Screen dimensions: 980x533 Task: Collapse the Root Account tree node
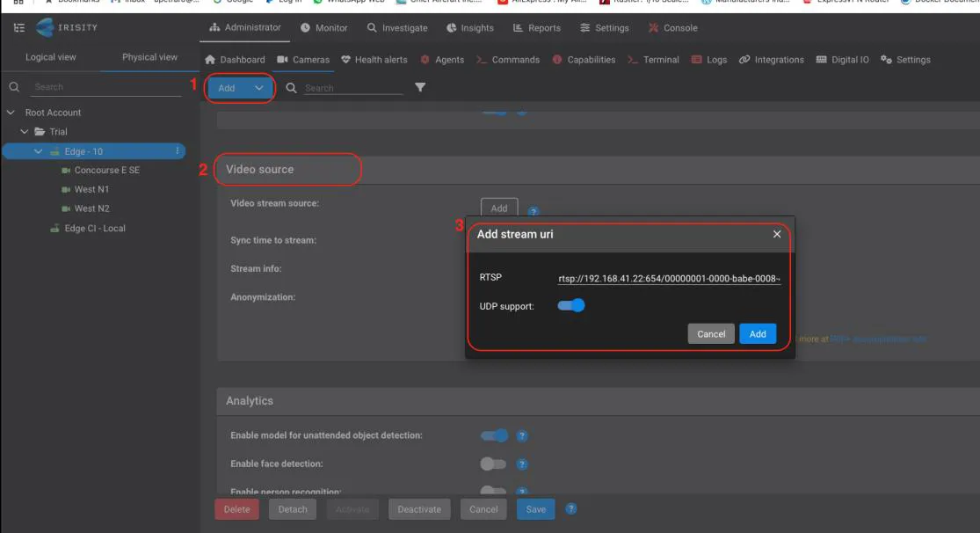tap(11, 113)
